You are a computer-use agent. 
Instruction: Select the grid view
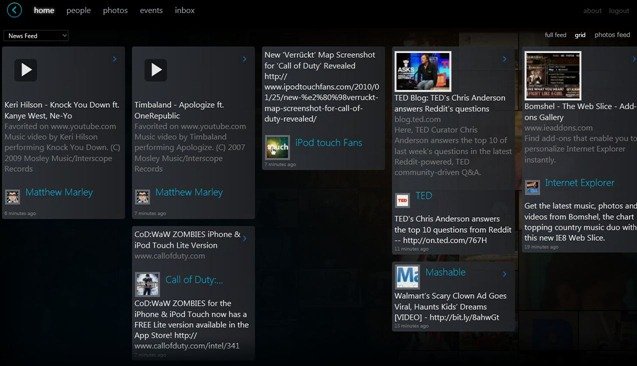[580, 35]
